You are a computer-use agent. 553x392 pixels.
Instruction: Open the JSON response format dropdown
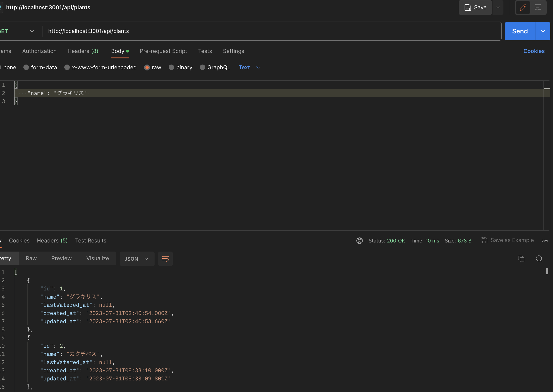[137, 259]
